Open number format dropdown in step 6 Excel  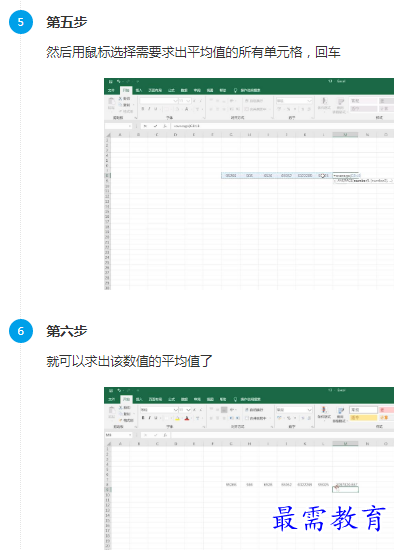pyautogui.click(x=309, y=410)
